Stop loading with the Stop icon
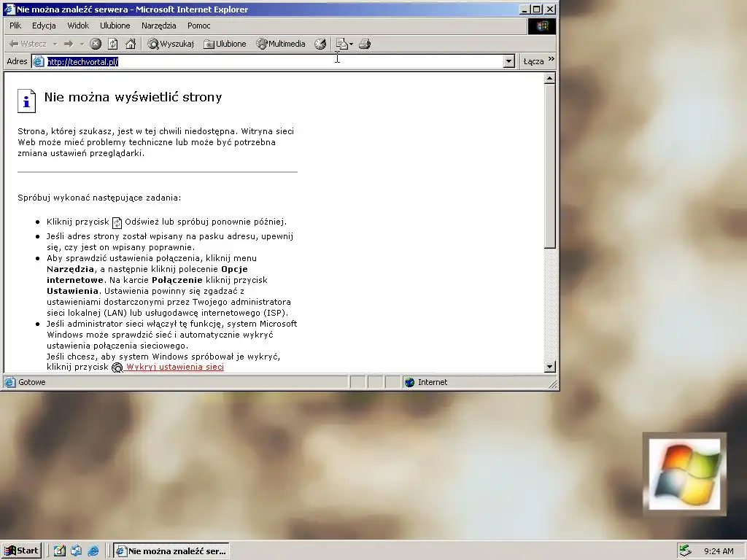747x560 pixels. 96,44
